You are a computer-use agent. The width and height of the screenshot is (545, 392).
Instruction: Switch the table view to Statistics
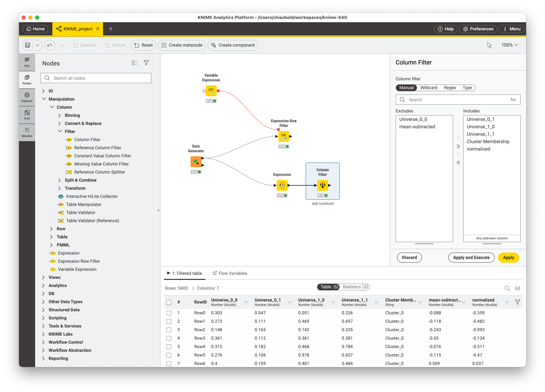point(351,287)
